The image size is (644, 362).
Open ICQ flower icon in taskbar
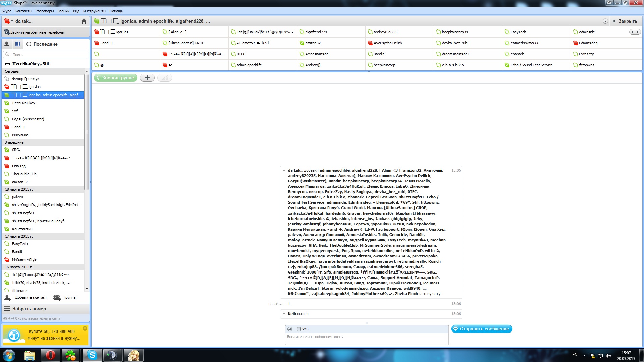point(70,355)
